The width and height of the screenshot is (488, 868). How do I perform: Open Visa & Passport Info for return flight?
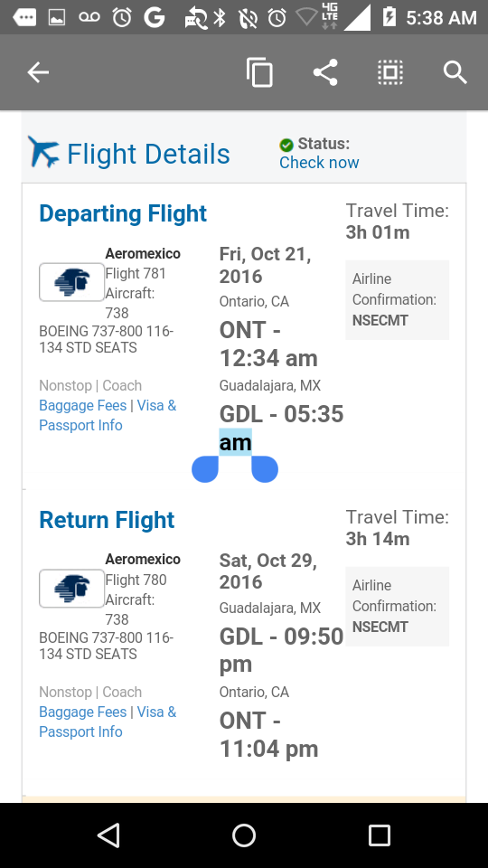click(108, 722)
